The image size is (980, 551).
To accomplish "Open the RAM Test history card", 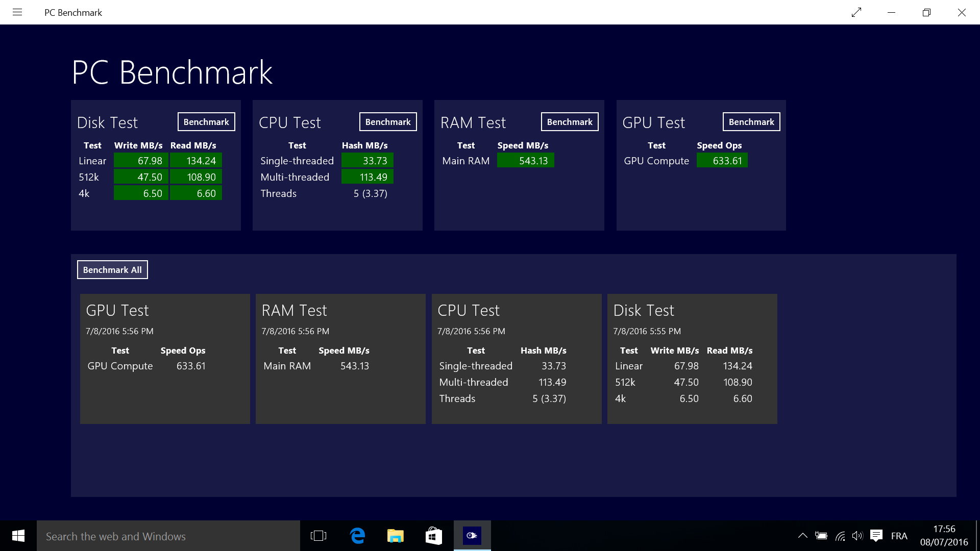I will 340,359.
